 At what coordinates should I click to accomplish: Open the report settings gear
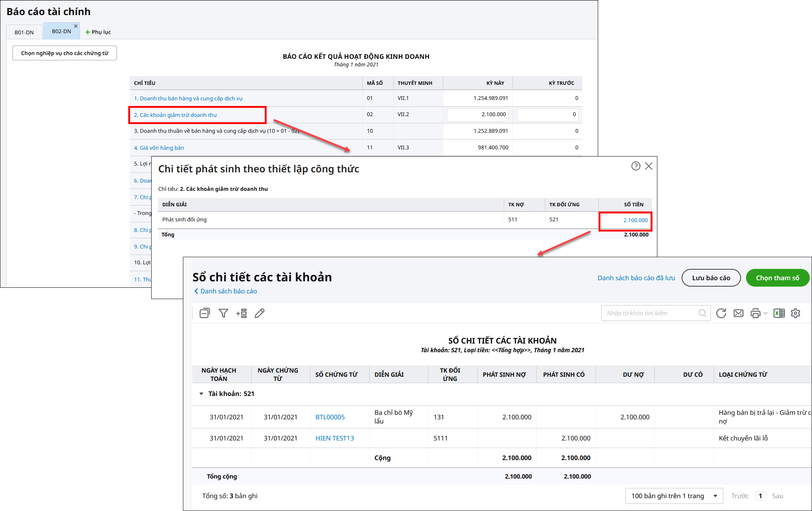(795, 313)
